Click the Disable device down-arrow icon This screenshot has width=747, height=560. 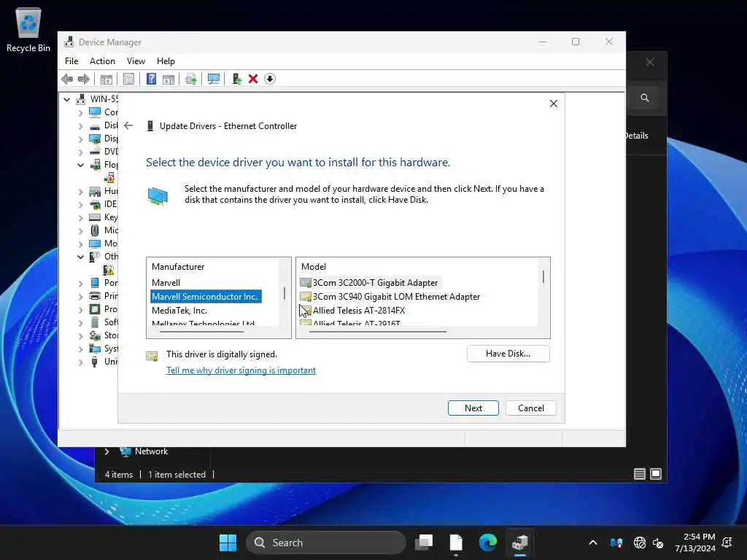pos(270,79)
